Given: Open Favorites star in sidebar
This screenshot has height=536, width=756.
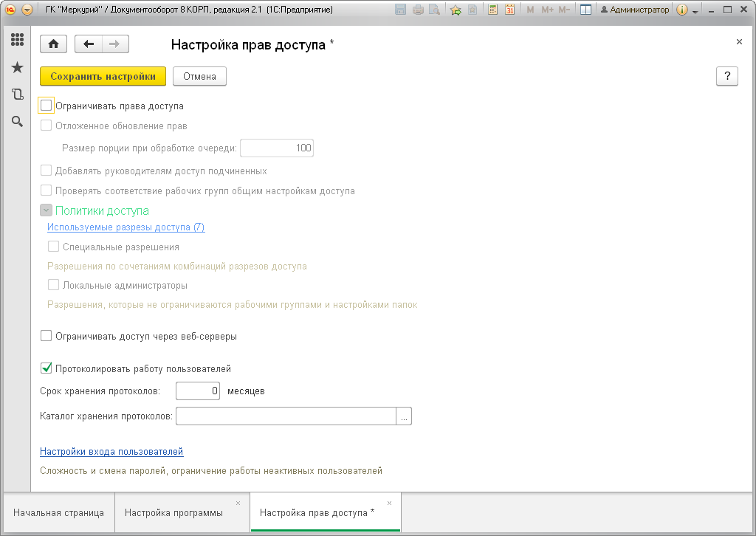Looking at the screenshot, I should (x=18, y=67).
